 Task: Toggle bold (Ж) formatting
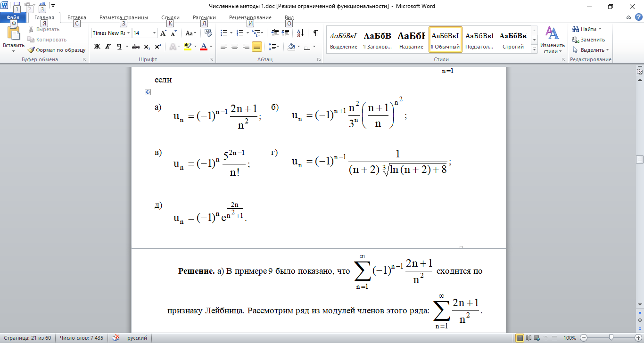pyautogui.click(x=97, y=47)
